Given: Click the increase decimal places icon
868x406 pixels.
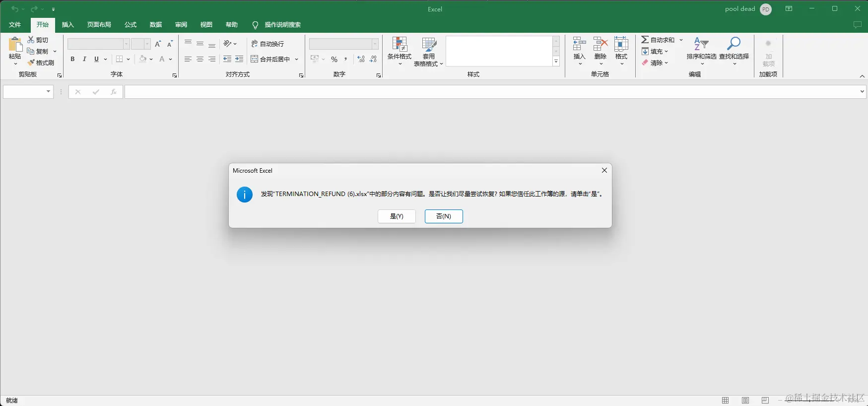Looking at the screenshot, I should [361, 59].
